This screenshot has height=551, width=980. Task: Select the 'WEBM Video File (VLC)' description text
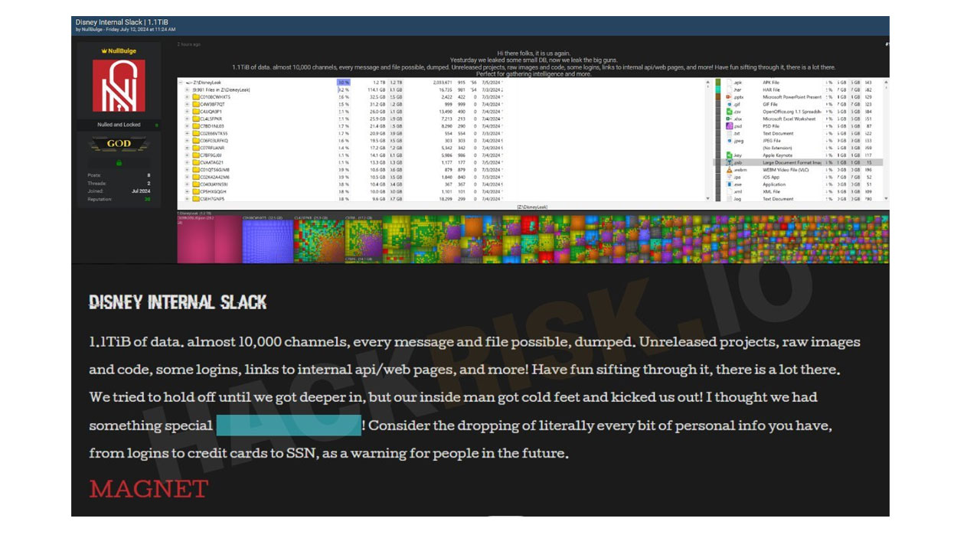[x=786, y=170]
